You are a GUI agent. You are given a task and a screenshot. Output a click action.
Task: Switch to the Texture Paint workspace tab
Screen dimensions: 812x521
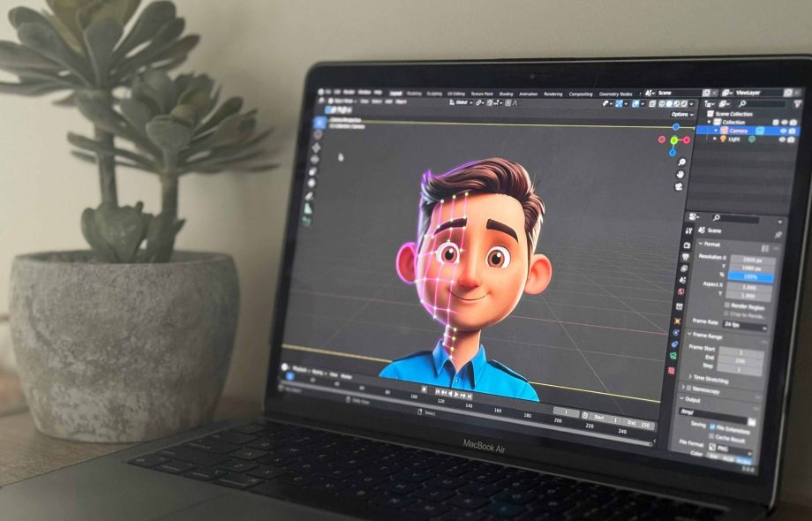482,93
